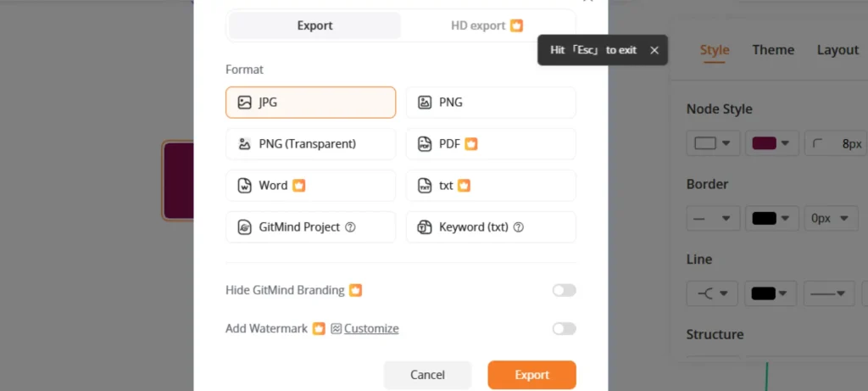868x391 pixels.
Task: Switch to the Export tab
Action: pos(314,25)
